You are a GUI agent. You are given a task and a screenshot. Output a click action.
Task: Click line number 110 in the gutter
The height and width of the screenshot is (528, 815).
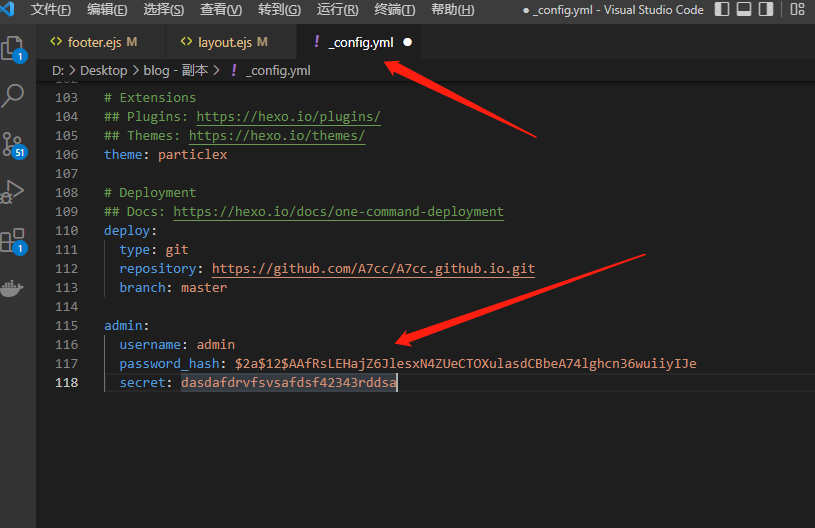point(67,231)
